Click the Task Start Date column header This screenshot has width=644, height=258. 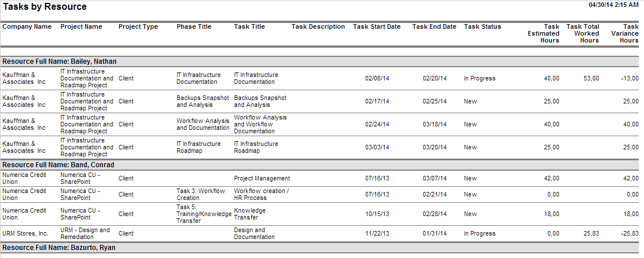[377, 26]
